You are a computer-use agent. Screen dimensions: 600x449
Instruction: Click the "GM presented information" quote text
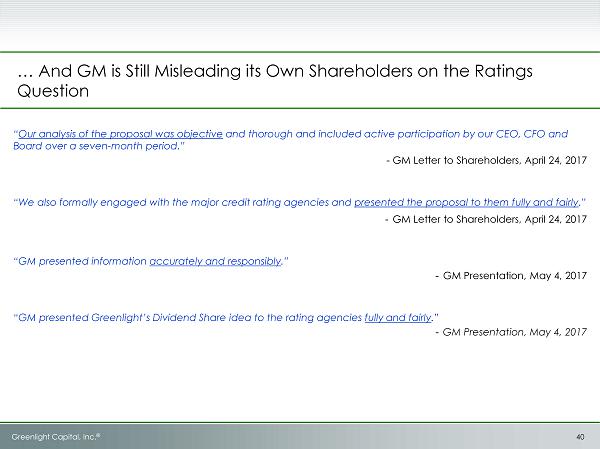pos(82,261)
